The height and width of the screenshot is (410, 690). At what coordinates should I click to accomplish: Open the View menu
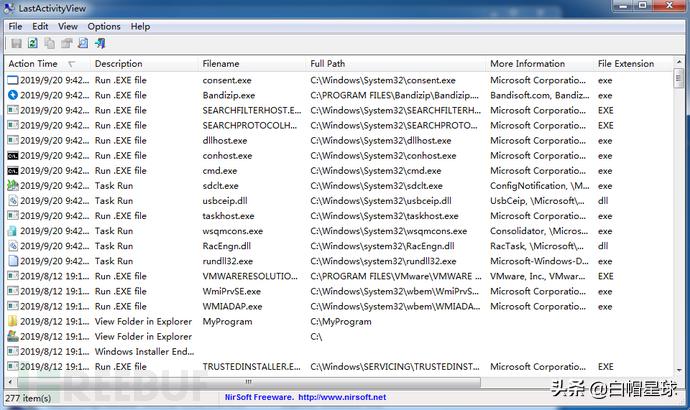coord(68,26)
